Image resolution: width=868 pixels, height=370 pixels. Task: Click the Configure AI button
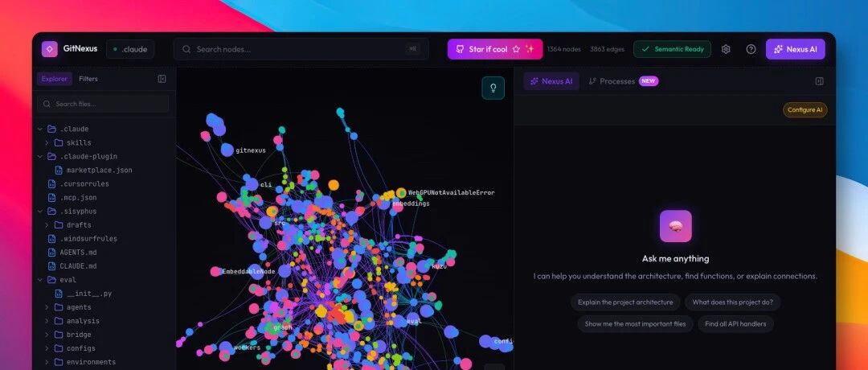point(805,109)
